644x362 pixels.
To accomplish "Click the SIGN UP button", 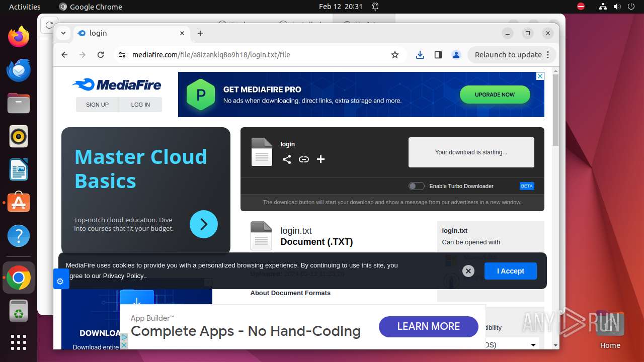I will click(97, 105).
